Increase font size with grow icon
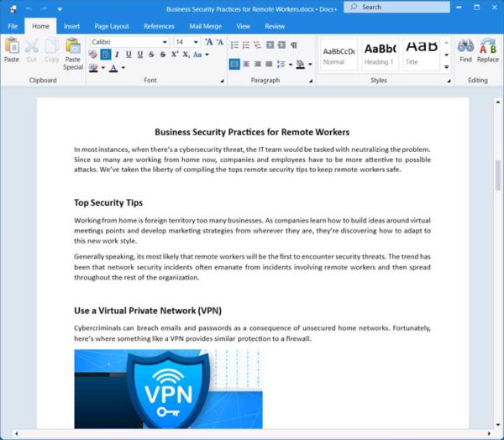Screen dimensions: 504x440 tap(209, 42)
